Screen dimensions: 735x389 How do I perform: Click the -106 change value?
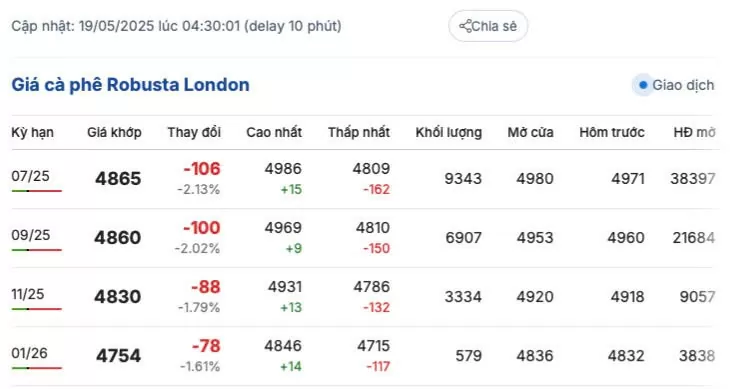pyautogui.click(x=202, y=169)
